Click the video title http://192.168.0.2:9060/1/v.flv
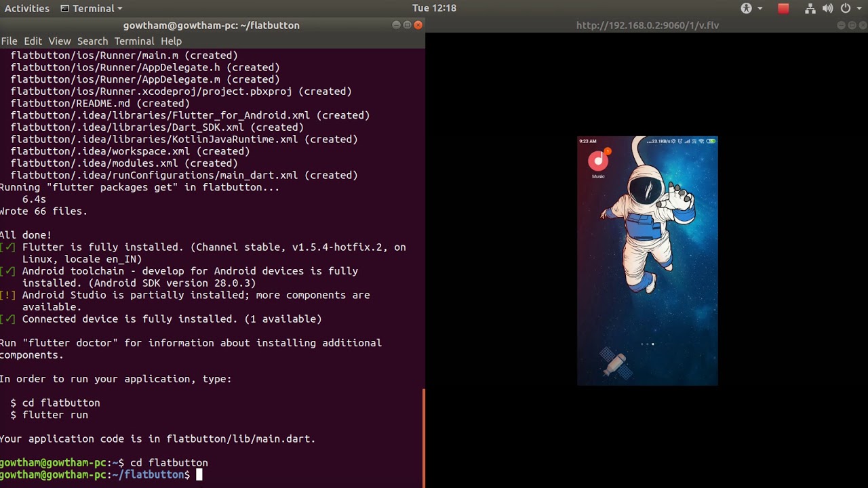This screenshot has height=488, width=868. (x=648, y=25)
